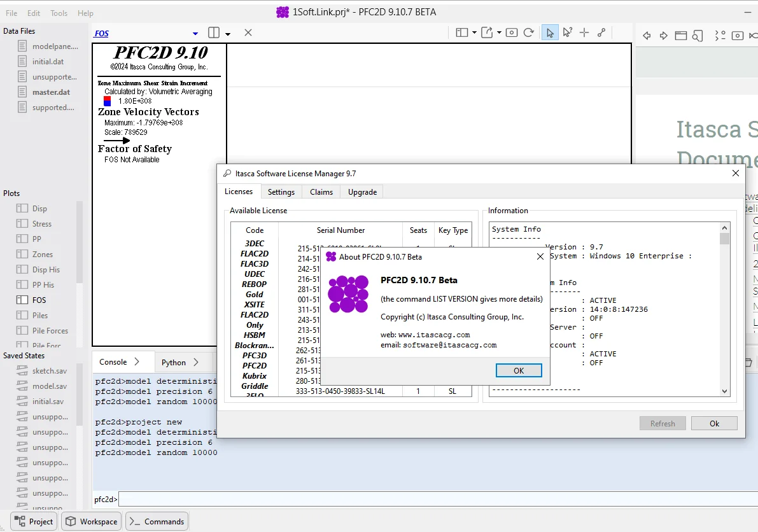
Task: Select the Griddle license row
Action: tap(255, 386)
